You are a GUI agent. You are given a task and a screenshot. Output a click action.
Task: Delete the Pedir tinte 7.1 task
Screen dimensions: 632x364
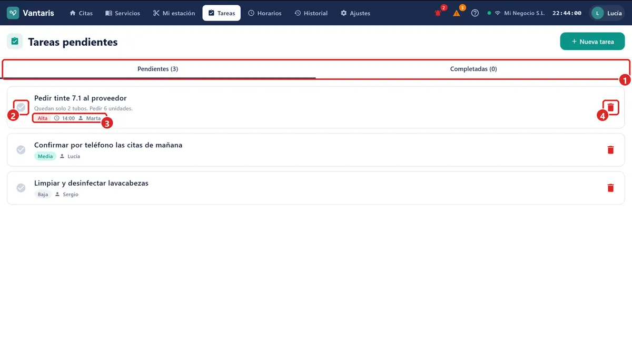[x=610, y=107]
